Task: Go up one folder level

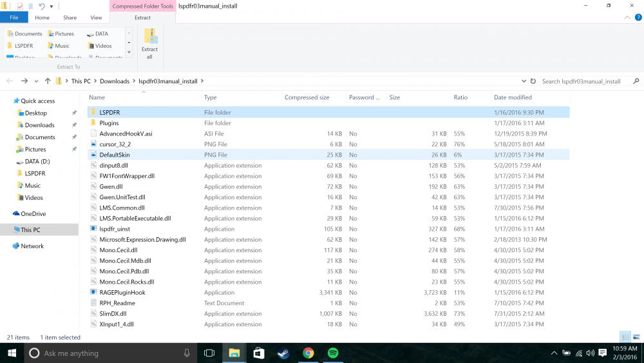Action: click(x=48, y=81)
